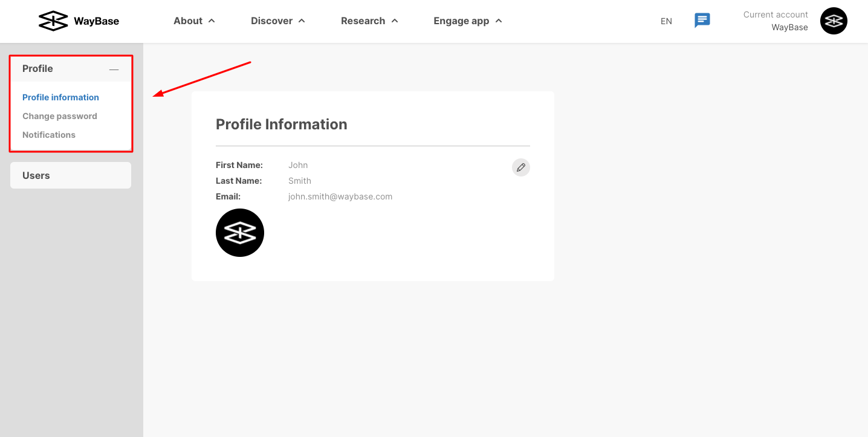The image size is (868, 437).
Task: Click the Profile Information heading
Action: [x=282, y=125]
